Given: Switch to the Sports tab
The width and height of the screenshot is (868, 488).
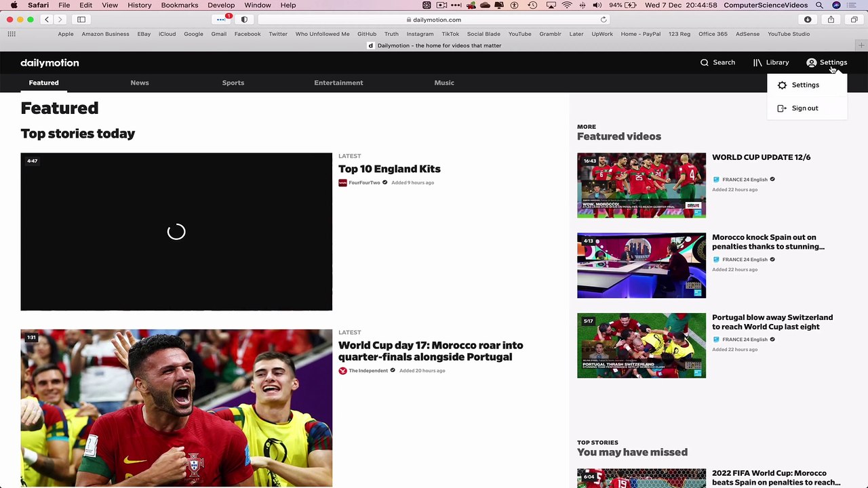Looking at the screenshot, I should pyautogui.click(x=233, y=83).
